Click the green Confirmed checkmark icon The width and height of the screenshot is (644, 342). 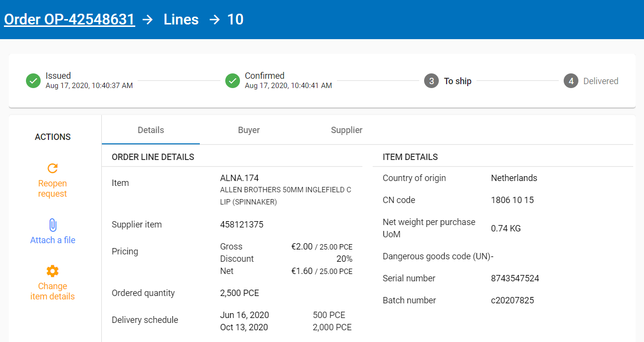[x=233, y=81]
